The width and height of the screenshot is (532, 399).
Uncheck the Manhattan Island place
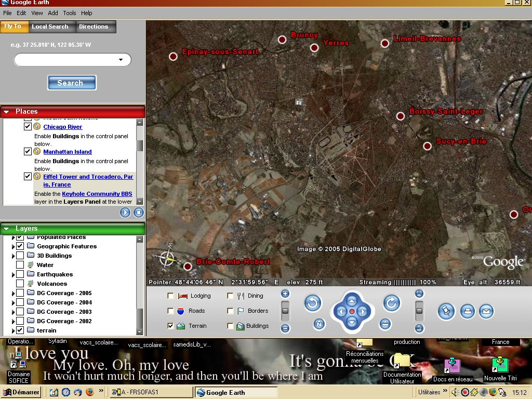tap(28, 151)
